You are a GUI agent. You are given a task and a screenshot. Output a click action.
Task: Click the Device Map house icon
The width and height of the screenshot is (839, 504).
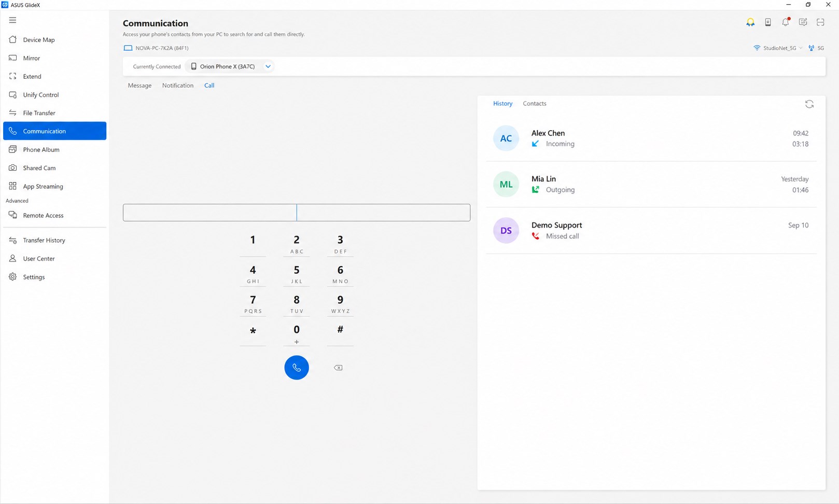(13, 39)
